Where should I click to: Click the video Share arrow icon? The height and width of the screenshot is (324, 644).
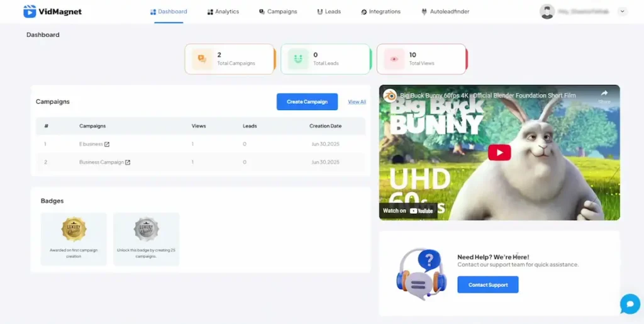(604, 94)
